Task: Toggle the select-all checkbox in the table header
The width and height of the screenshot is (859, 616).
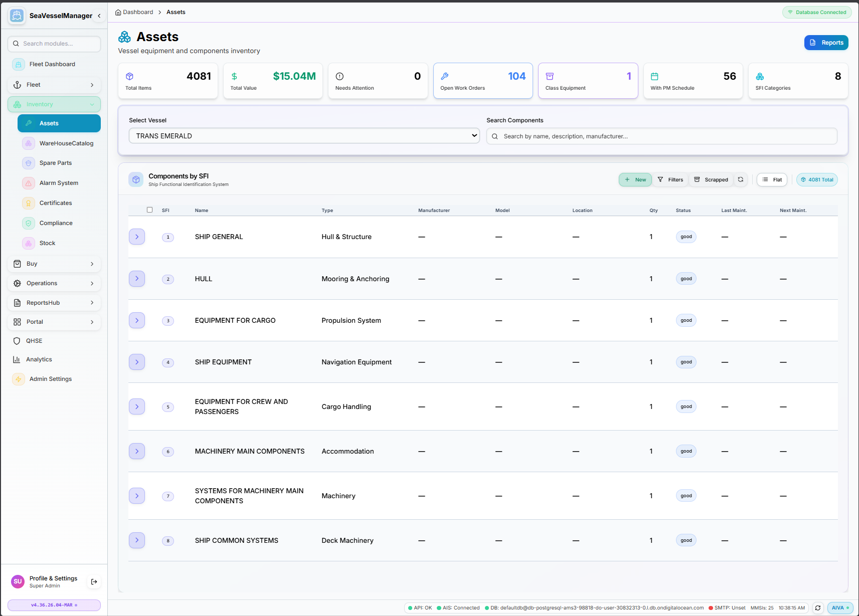Action: (x=149, y=210)
